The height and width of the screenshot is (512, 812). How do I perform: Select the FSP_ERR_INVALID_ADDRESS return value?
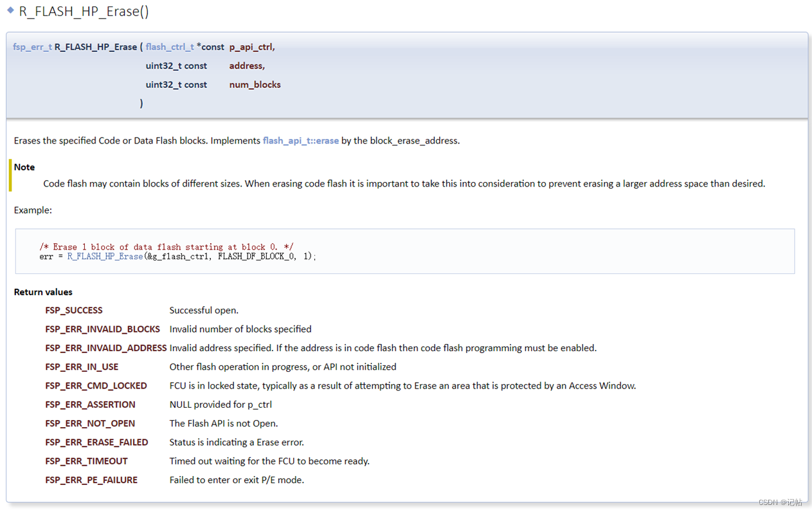pos(106,348)
